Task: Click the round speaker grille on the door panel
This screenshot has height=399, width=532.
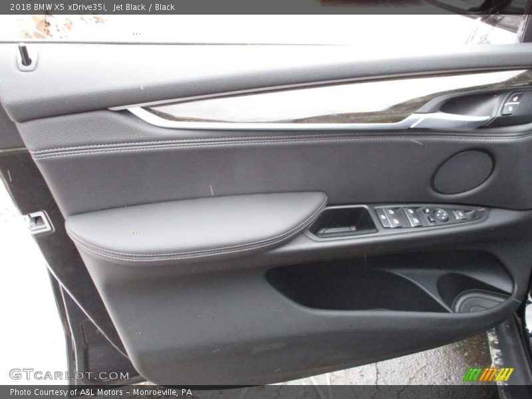Action: coord(463,172)
